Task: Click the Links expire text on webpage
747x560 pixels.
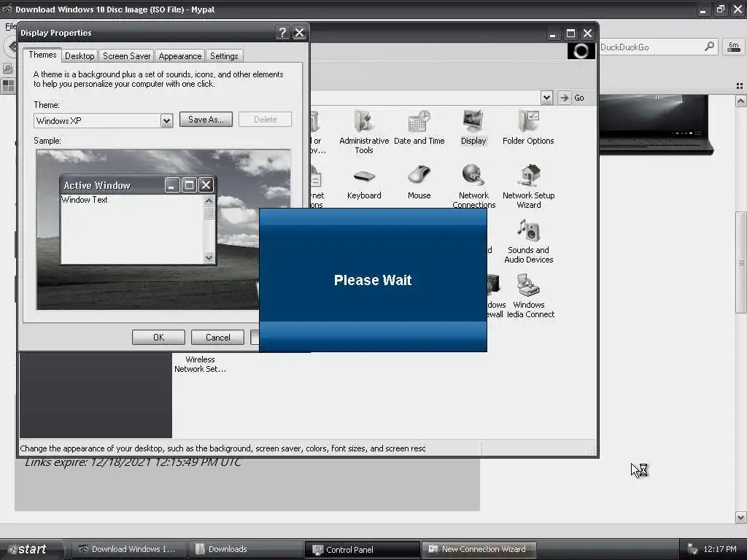Action: [x=133, y=462]
